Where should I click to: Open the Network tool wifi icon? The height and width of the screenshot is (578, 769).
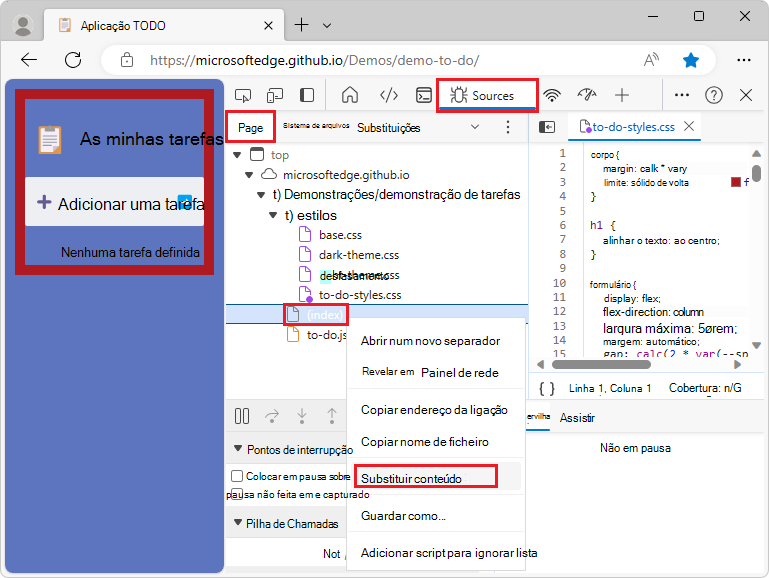(x=552, y=95)
